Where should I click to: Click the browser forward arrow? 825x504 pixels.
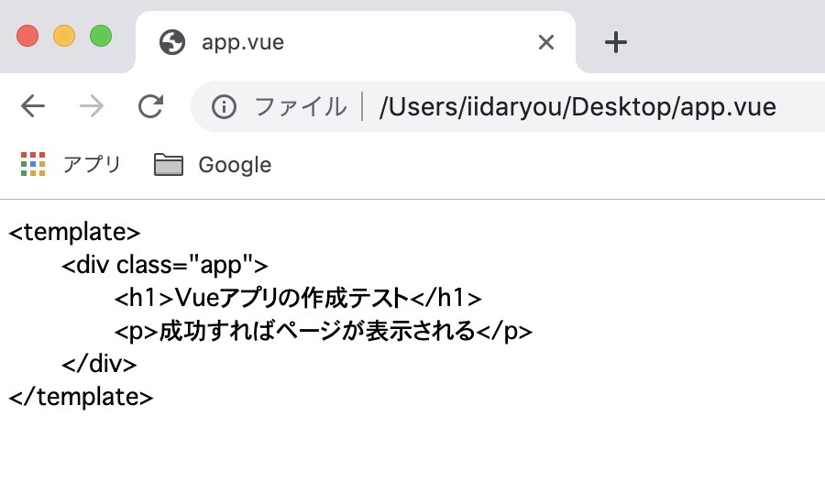pyautogui.click(x=92, y=106)
